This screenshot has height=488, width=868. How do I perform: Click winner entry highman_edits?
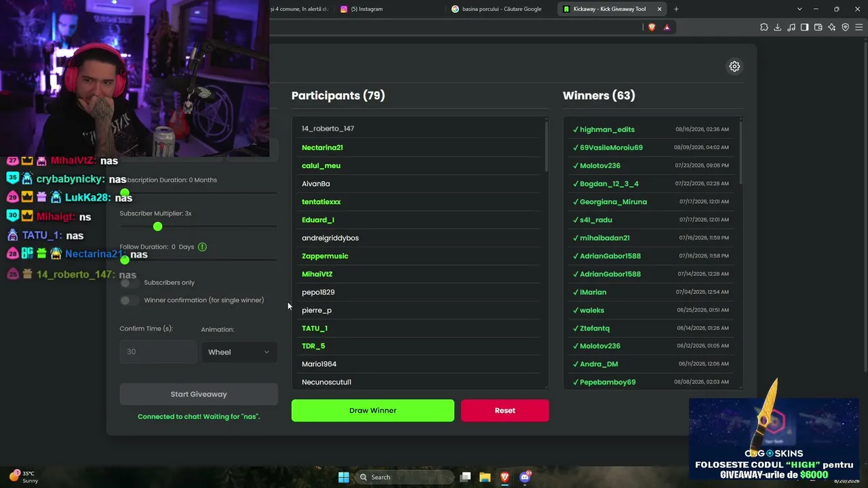pos(607,129)
